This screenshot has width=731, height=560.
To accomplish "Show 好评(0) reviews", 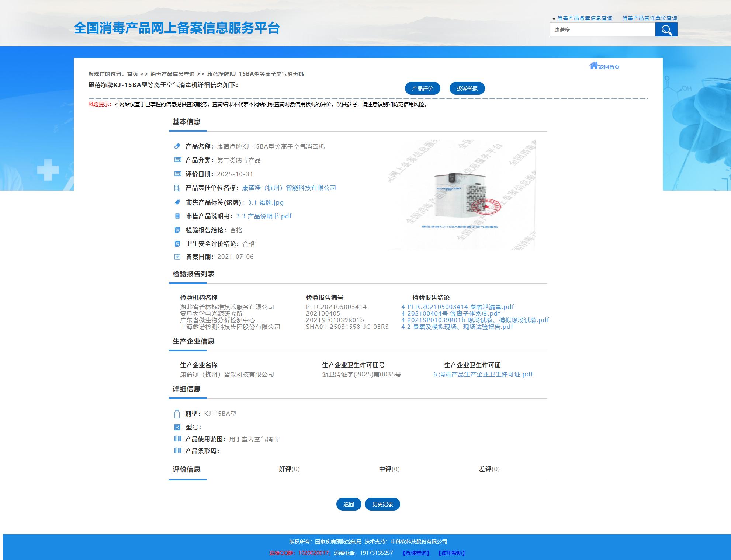I will (289, 469).
